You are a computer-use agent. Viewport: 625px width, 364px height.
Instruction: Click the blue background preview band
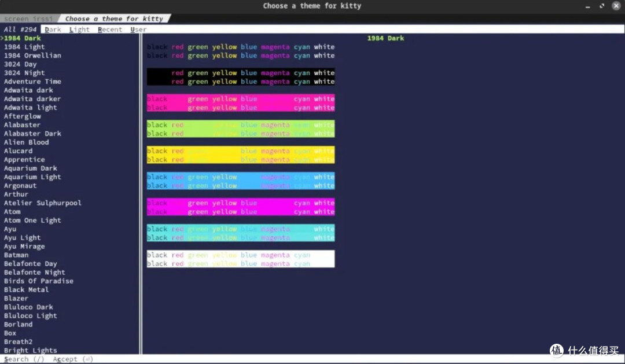(x=241, y=181)
